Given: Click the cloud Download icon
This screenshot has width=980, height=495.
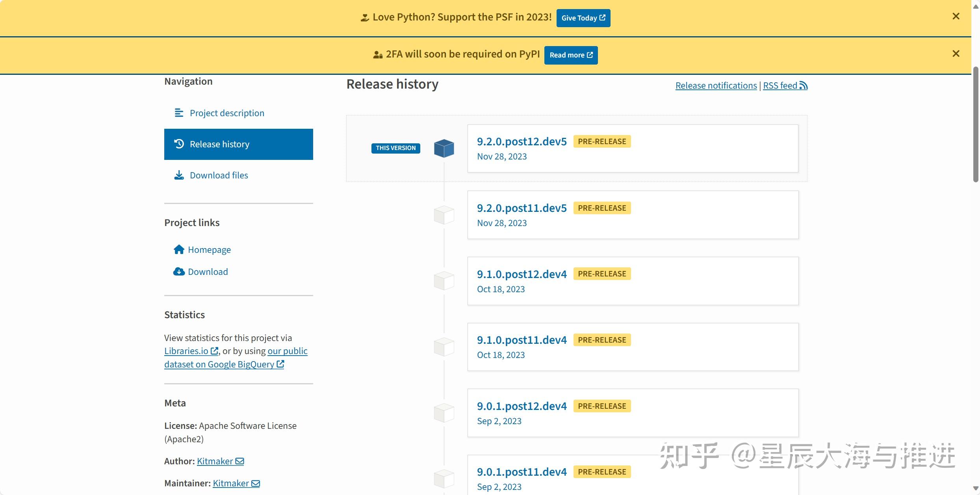Looking at the screenshot, I should (x=179, y=272).
